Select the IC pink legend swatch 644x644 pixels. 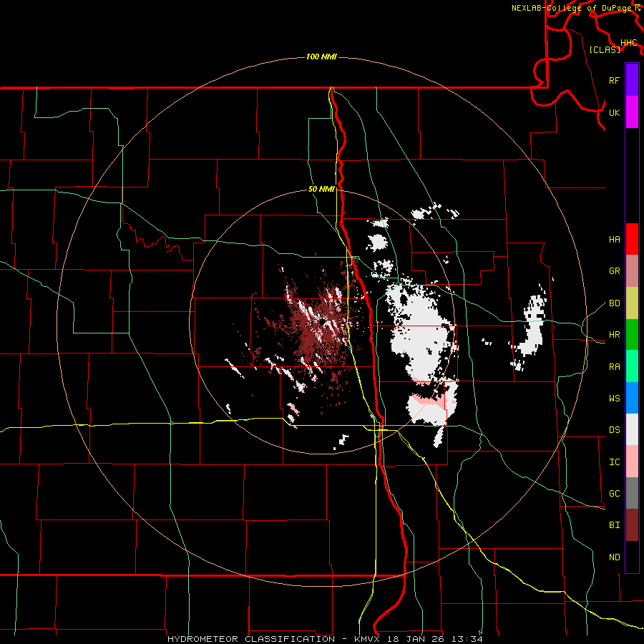[632, 462]
